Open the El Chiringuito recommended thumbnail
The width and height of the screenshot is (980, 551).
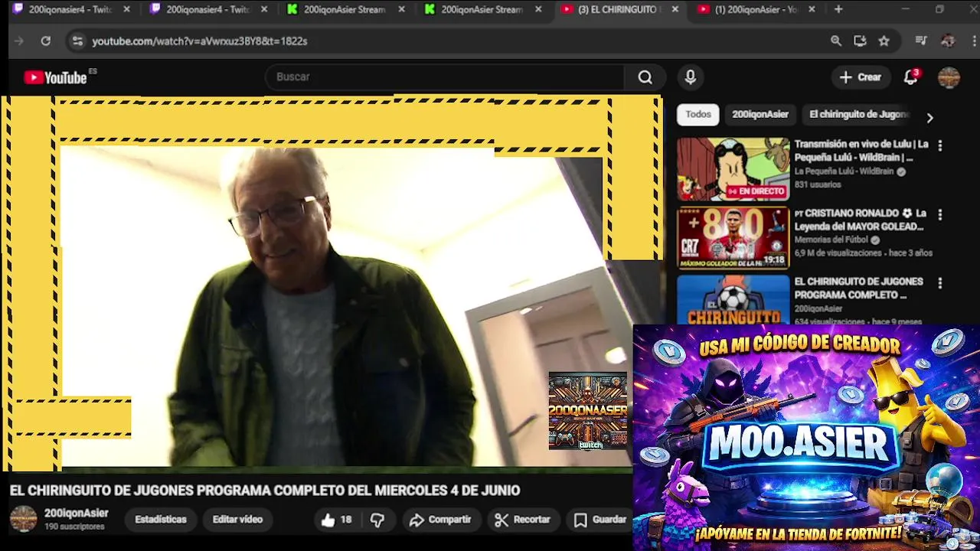click(x=733, y=299)
